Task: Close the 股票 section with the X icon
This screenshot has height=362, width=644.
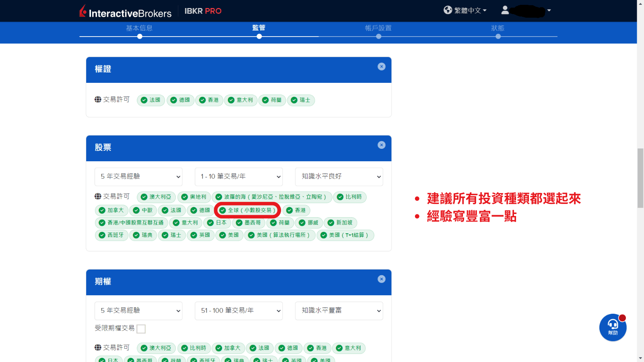Action: [x=381, y=144]
